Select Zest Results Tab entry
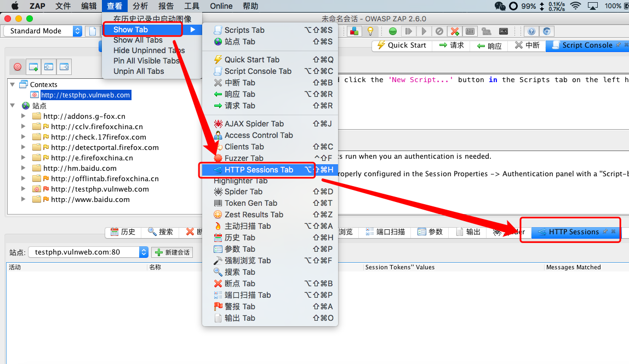The height and width of the screenshot is (364, 629). coord(270,215)
